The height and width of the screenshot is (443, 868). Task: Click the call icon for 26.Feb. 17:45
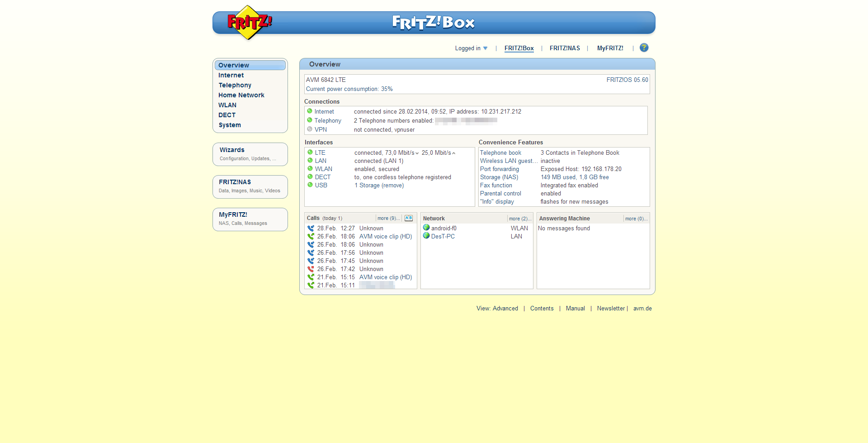tap(311, 261)
